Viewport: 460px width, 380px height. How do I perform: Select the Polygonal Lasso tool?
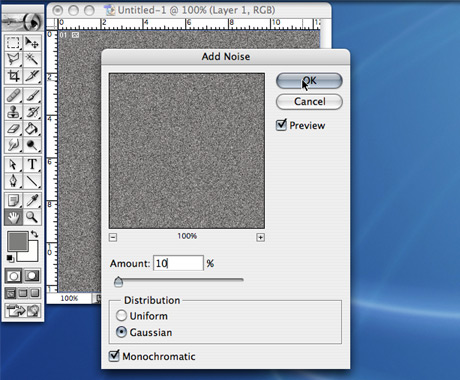14,59
